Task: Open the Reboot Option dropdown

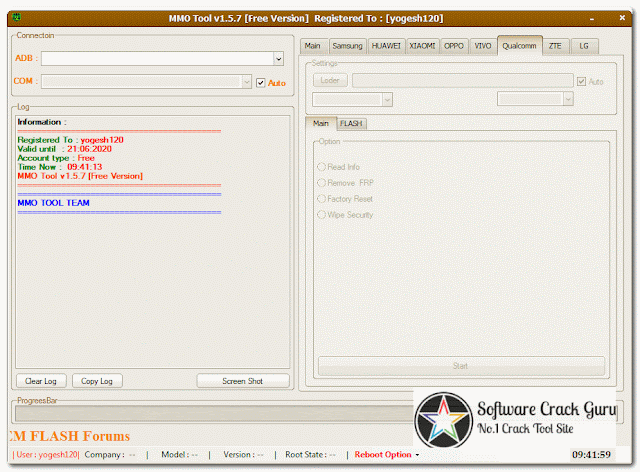Action: pos(387,455)
